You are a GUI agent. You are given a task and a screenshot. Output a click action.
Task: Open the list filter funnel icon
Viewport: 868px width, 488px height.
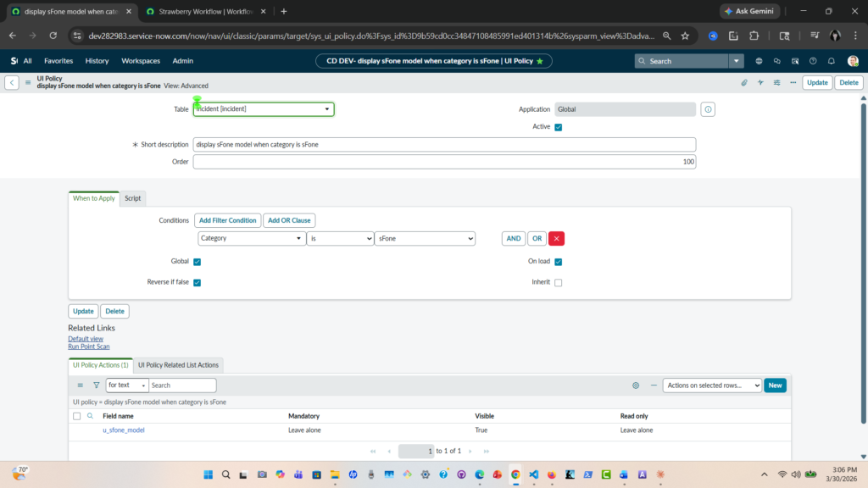(x=96, y=385)
